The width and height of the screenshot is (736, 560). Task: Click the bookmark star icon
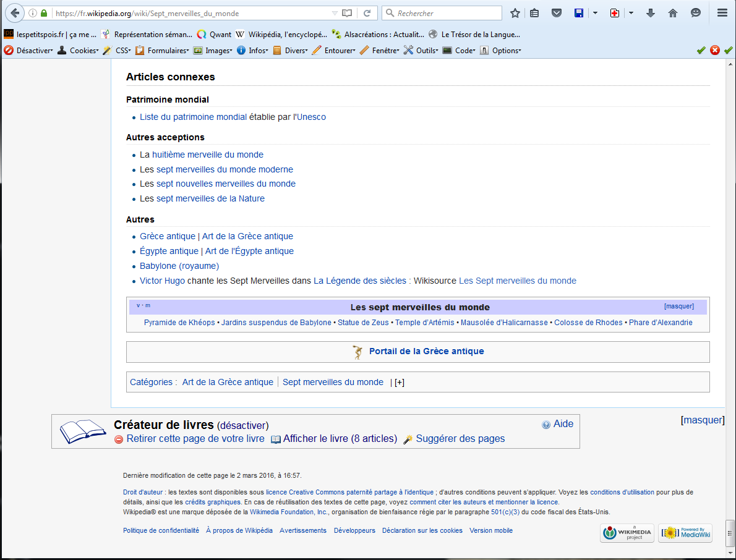tap(515, 13)
